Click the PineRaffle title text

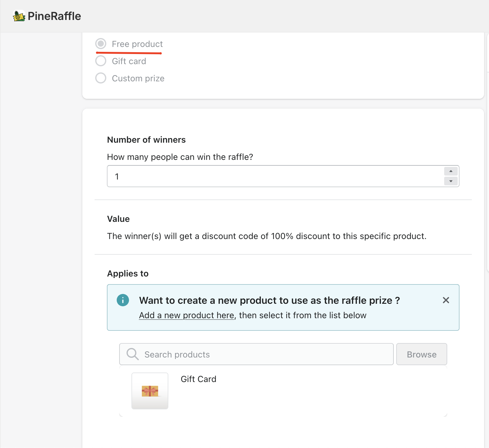point(54,16)
